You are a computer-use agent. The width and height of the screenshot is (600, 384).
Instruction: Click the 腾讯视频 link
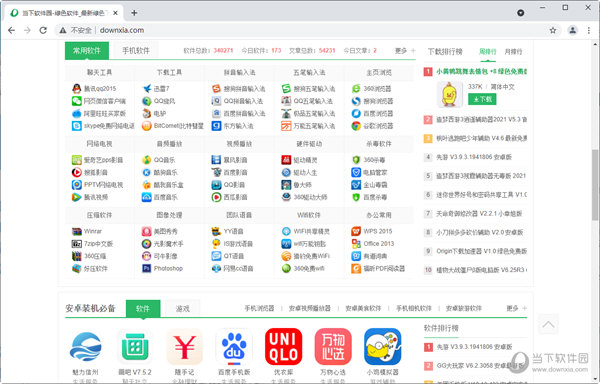click(x=96, y=197)
